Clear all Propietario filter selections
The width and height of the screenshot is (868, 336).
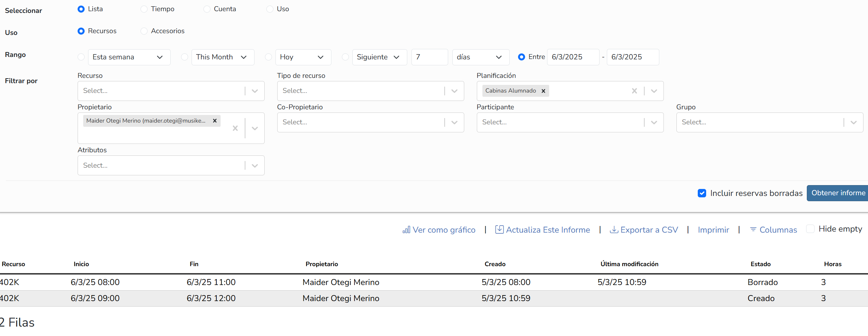[235, 128]
